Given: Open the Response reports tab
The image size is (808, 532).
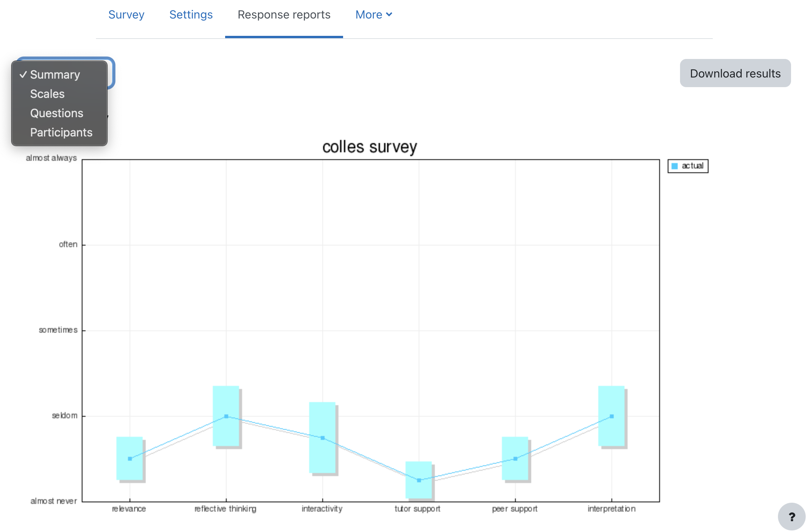Looking at the screenshot, I should coord(284,15).
